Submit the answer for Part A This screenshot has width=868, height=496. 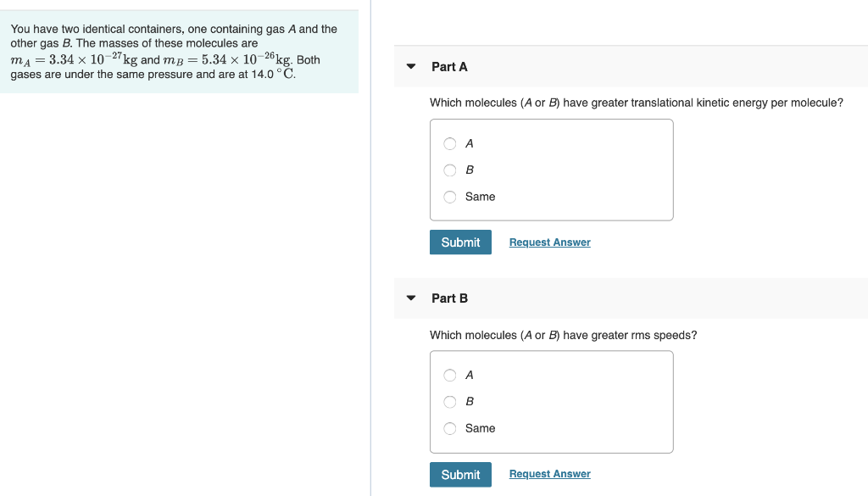(460, 242)
